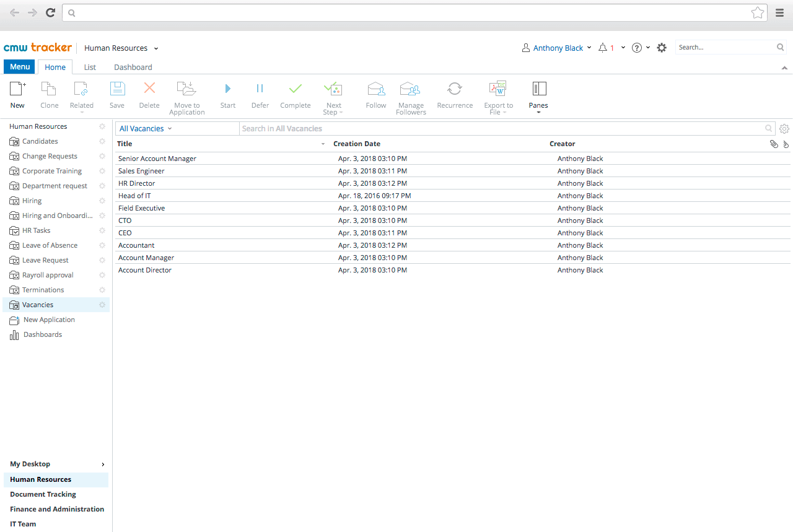
Task: Click the gear next to Candidates
Action: coord(102,141)
